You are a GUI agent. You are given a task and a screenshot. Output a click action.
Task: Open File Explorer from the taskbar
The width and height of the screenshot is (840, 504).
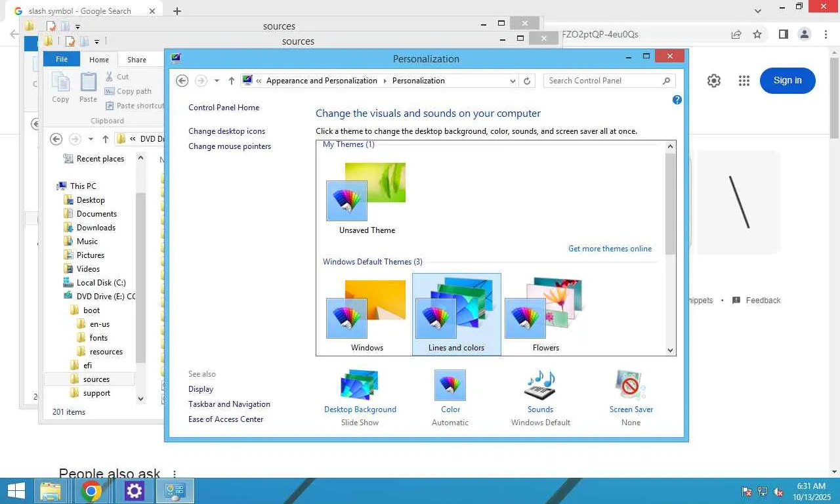point(51,491)
